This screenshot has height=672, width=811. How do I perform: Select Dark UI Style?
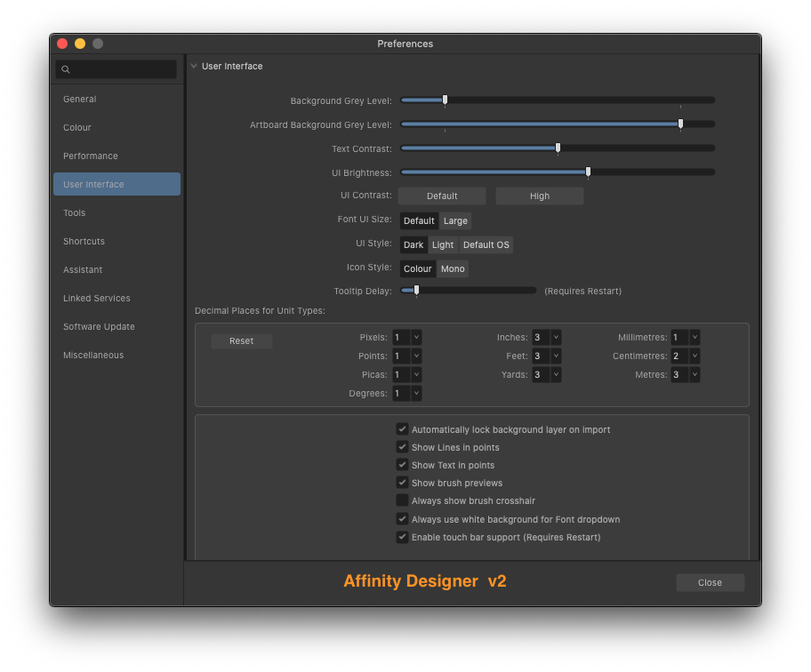[414, 245]
